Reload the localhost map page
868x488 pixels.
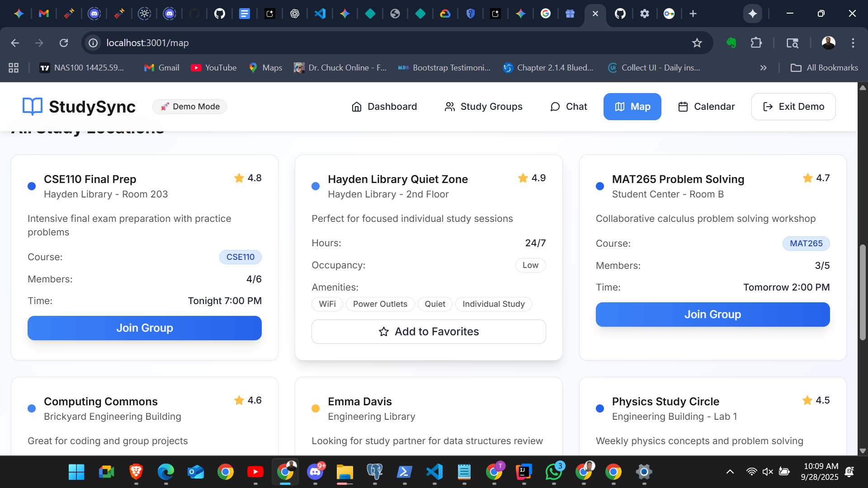[64, 43]
